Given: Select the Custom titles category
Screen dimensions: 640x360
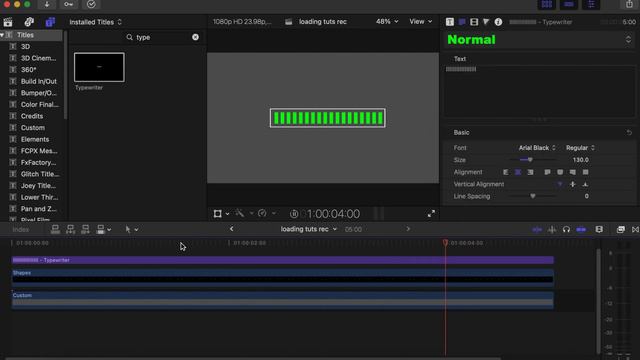Looking at the screenshot, I should 34,128.
